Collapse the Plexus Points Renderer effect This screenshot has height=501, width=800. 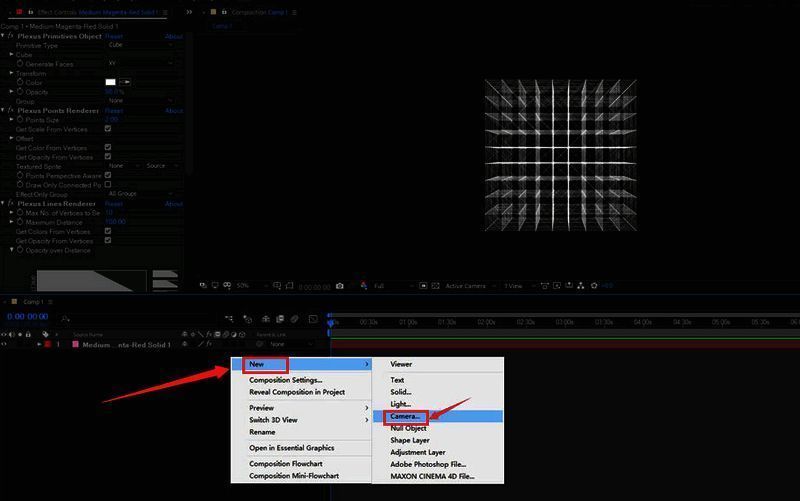[x=4, y=111]
